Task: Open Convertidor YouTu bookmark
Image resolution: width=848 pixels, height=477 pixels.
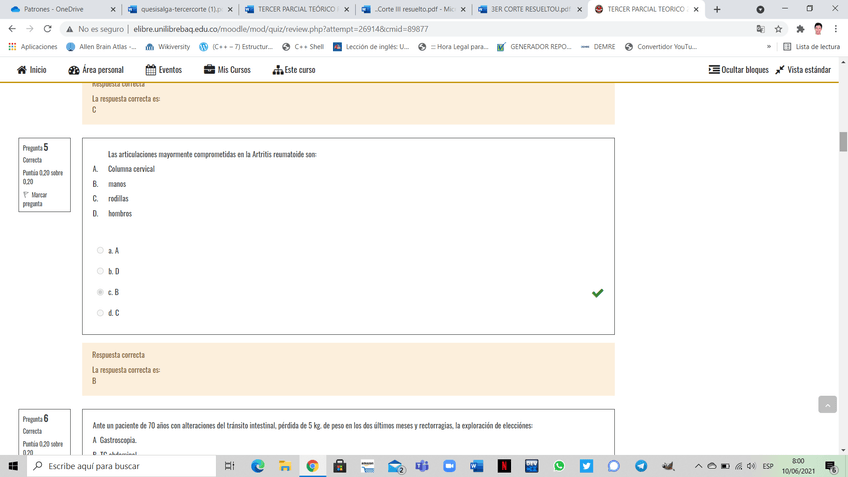Action: tap(660, 47)
